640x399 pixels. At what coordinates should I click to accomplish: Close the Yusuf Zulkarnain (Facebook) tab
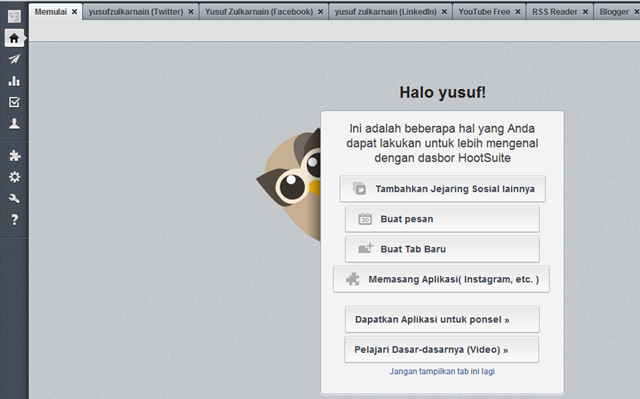320,12
